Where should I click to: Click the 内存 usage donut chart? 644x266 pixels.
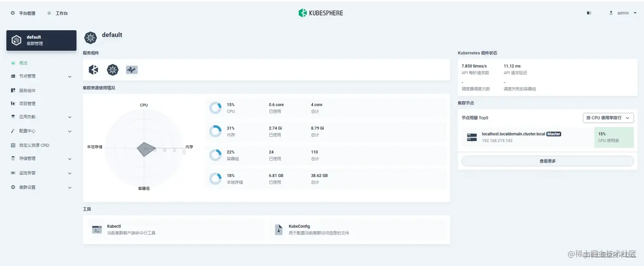tap(216, 131)
